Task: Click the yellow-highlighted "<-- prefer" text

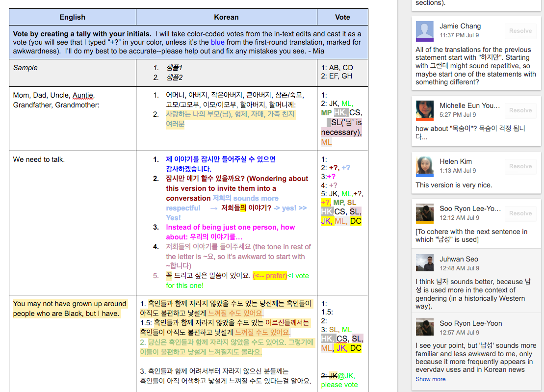Action: coord(270,276)
